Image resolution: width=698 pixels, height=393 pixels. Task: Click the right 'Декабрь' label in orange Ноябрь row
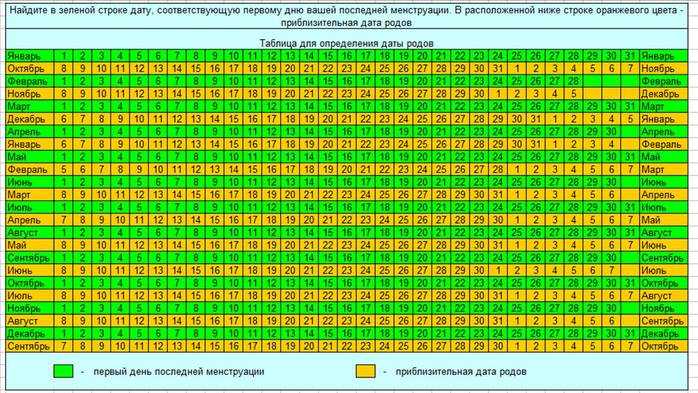pyautogui.click(x=663, y=94)
